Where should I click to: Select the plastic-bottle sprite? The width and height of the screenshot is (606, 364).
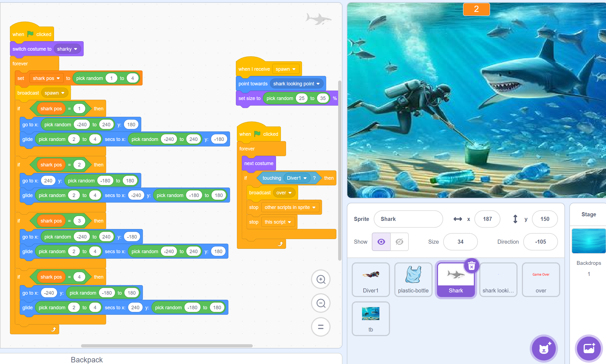(413, 280)
